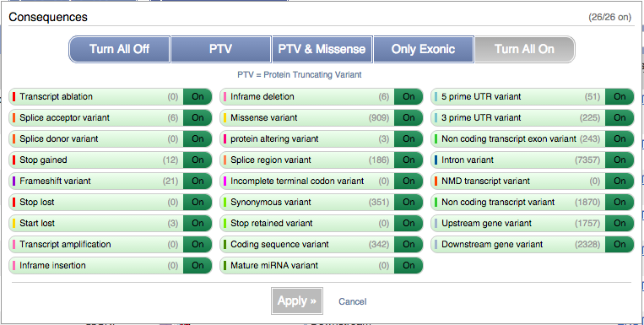
Task: Toggle Intron variant On switch
Action: (x=620, y=160)
